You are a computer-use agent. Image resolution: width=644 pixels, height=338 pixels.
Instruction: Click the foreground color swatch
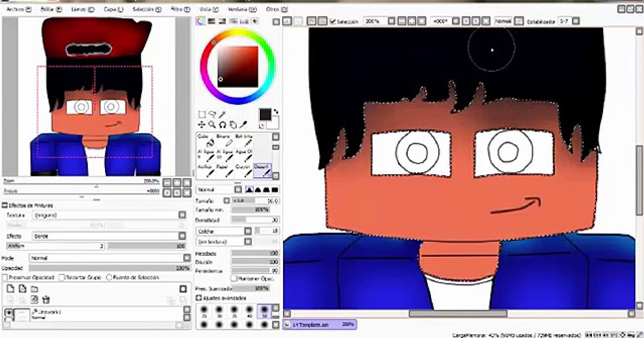(x=265, y=114)
